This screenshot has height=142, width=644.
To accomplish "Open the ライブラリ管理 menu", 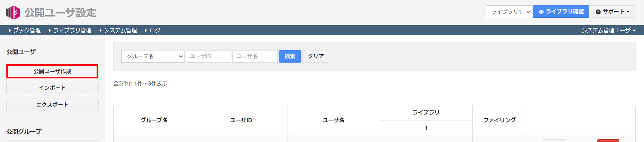I will click(70, 30).
